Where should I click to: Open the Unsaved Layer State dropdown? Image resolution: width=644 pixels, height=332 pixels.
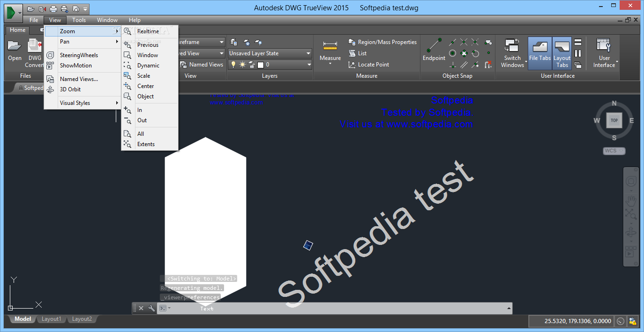[270, 53]
